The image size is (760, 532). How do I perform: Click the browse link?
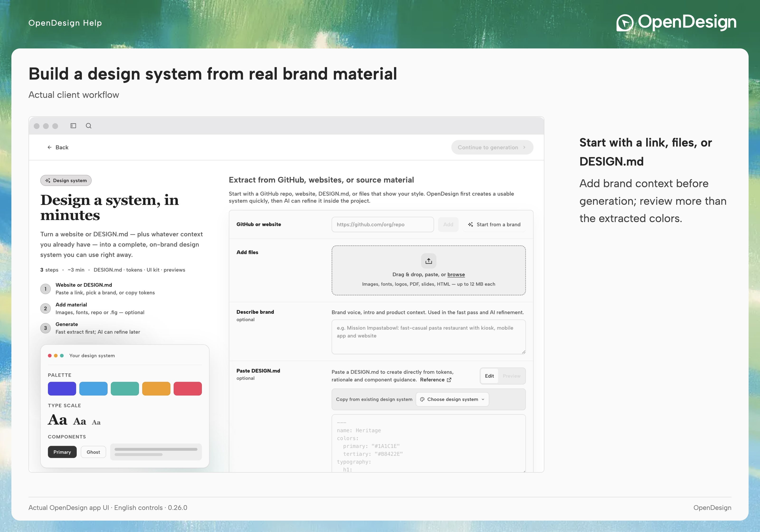click(x=456, y=275)
